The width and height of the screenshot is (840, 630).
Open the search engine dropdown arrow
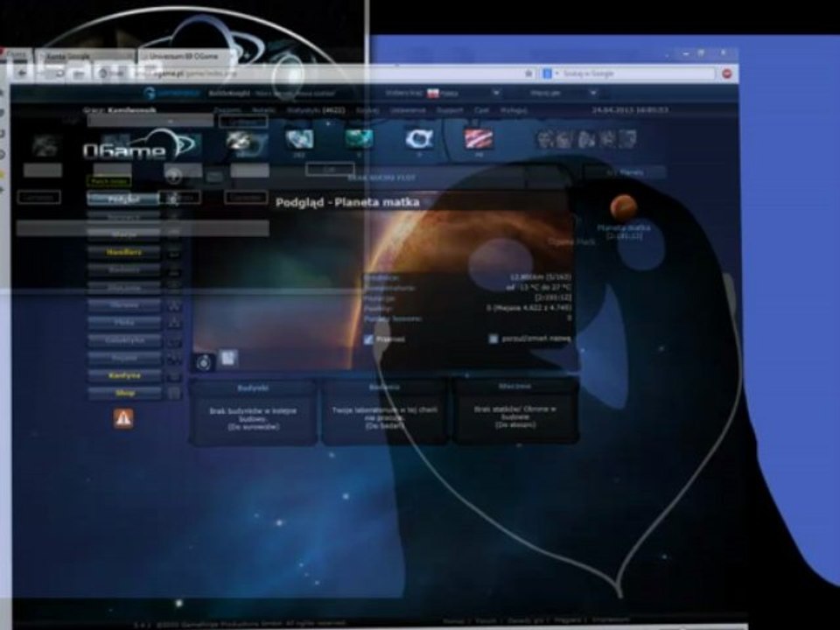coord(557,73)
